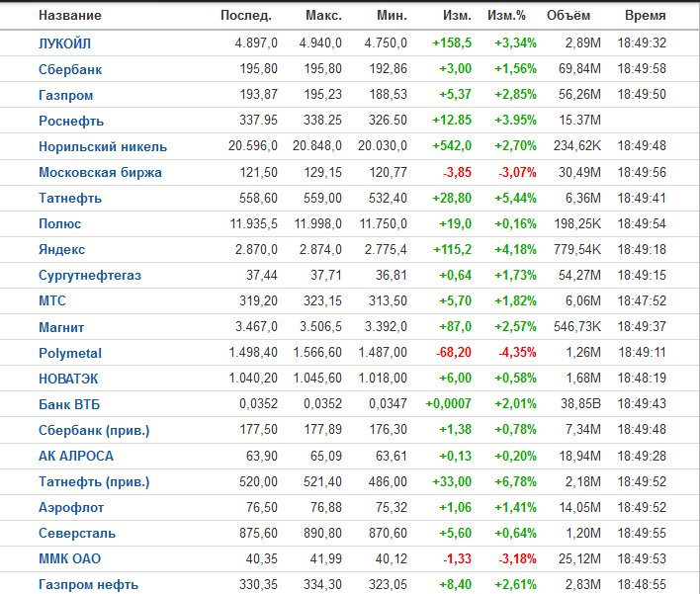Open the Сургутнефтегаз stock link
Image resolution: width=700 pixels, height=594 pixels.
coord(90,275)
